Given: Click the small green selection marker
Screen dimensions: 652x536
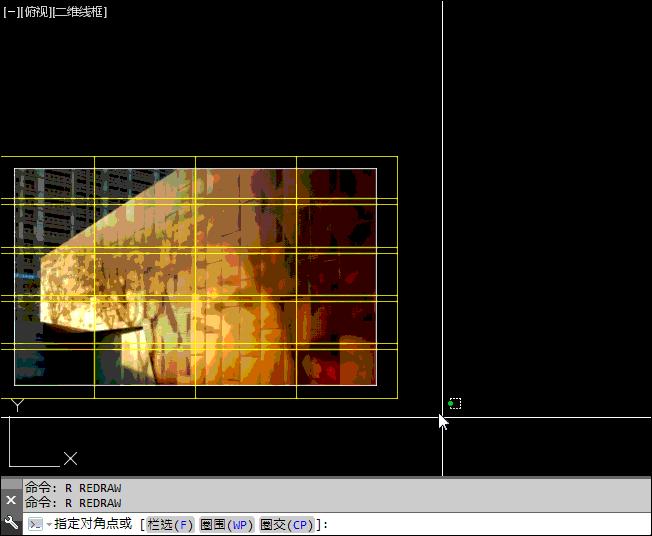Looking at the screenshot, I should 454,403.
